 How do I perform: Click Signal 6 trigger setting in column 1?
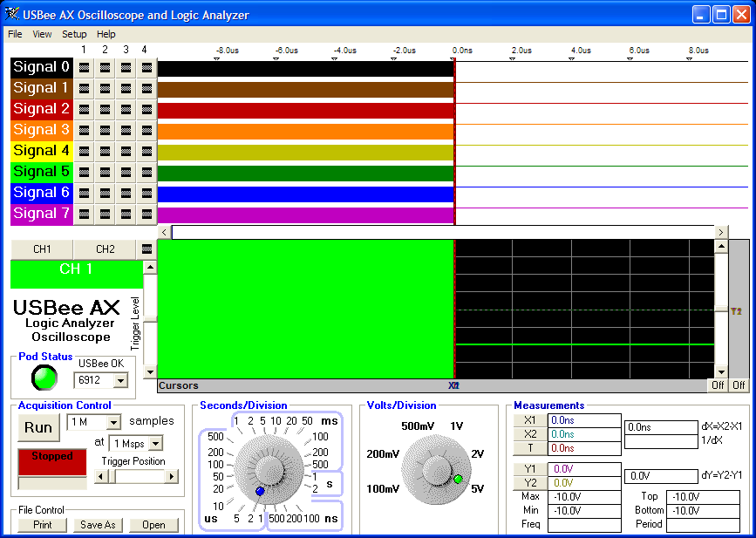[84, 194]
